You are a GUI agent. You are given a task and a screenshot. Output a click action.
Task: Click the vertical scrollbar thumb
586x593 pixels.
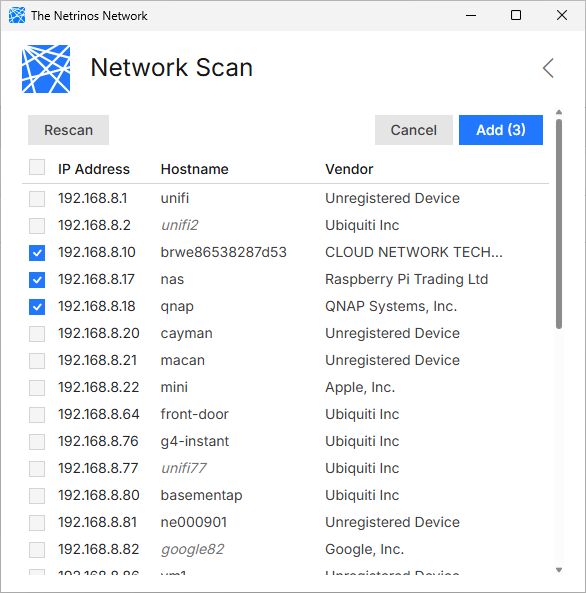click(x=559, y=224)
